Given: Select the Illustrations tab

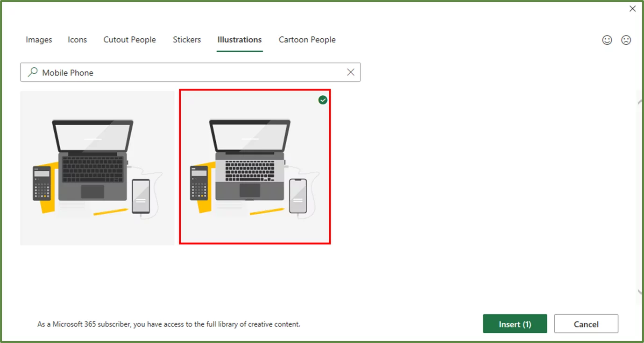Looking at the screenshot, I should tap(239, 40).
